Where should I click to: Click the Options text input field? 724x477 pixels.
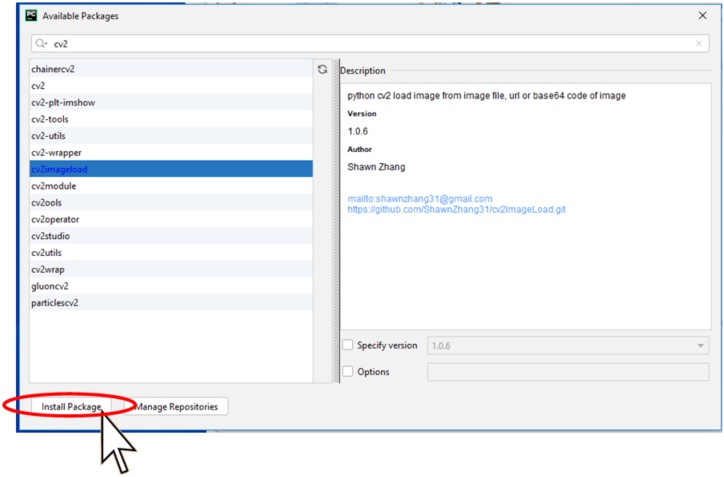568,372
